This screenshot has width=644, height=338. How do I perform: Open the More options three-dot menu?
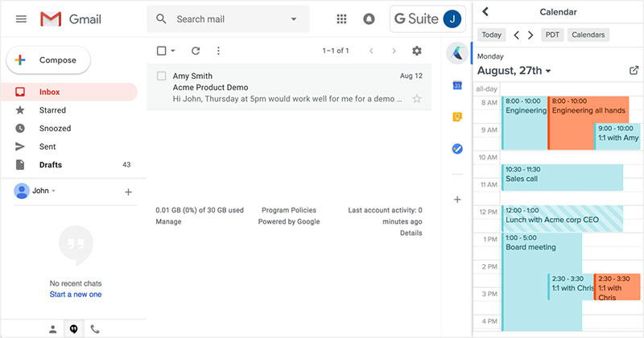218,51
